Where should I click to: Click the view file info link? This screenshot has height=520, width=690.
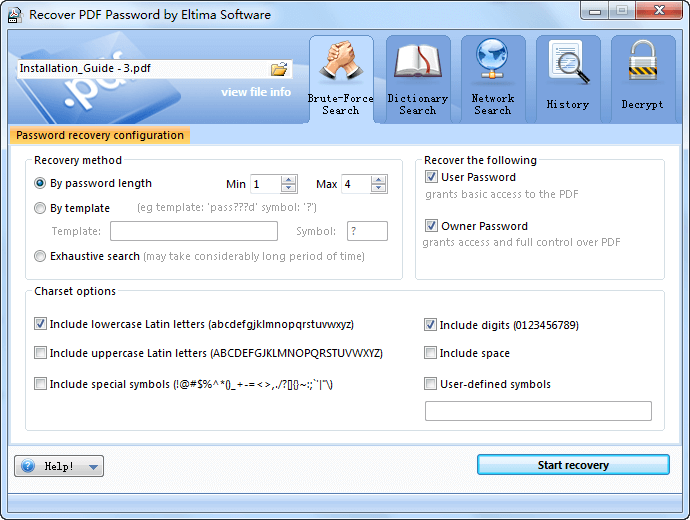tap(256, 92)
